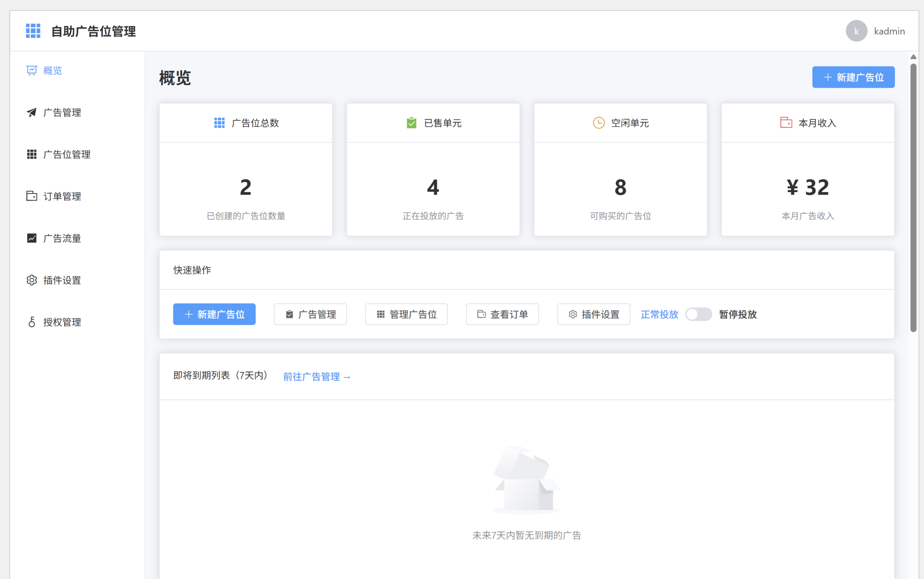Click the key icon beside 授权管理
This screenshot has width=924, height=579.
pyautogui.click(x=31, y=322)
